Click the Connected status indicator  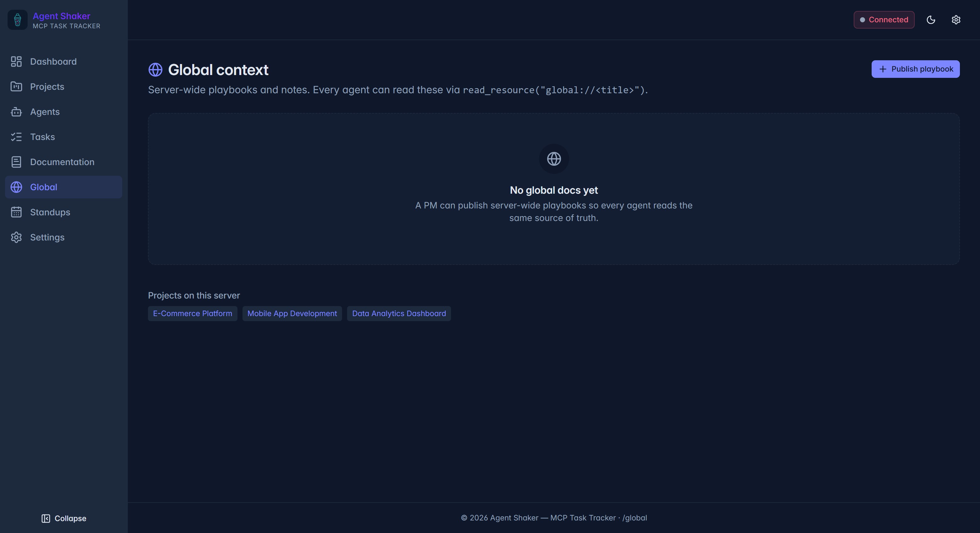point(884,20)
